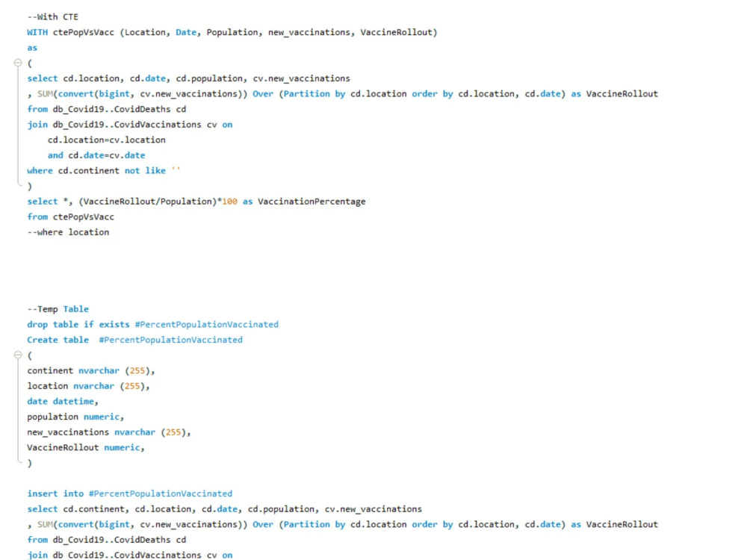Click 'and cd.date=cv.date' join condition
747x560 pixels.
click(96, 155)
